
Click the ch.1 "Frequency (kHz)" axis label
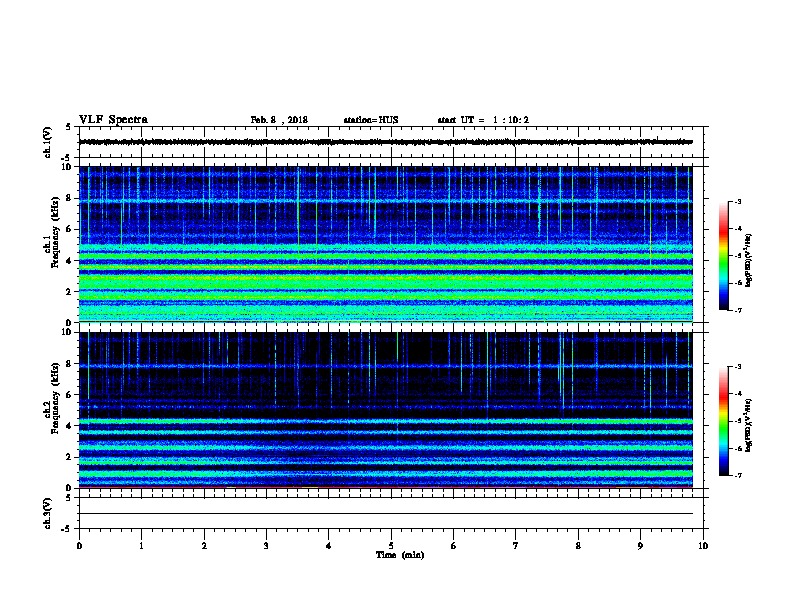(55, 232)
